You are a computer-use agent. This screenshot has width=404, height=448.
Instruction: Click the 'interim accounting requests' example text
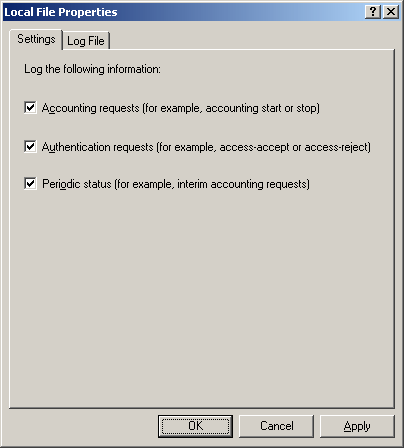click(242, 184)
